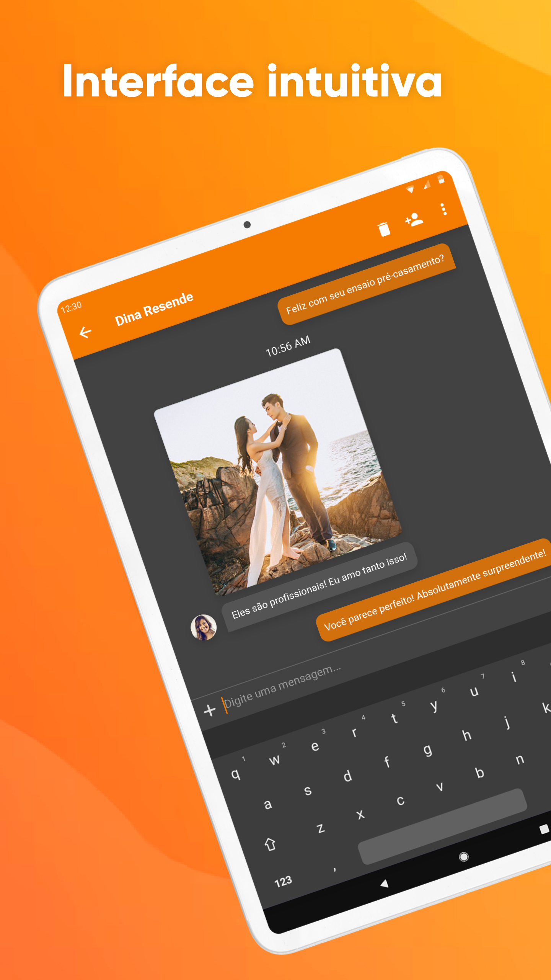
Task: Add a person with the add-contact icon
Action: 414,220
